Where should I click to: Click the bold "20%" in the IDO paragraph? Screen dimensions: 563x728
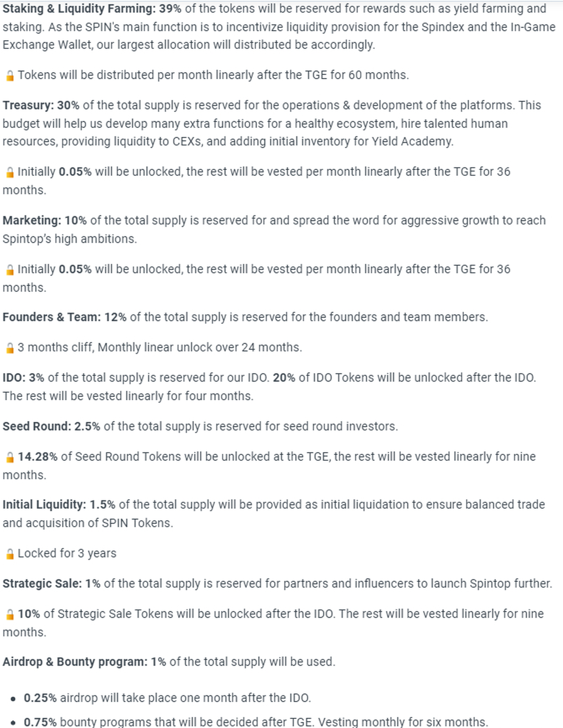(284, 378)
